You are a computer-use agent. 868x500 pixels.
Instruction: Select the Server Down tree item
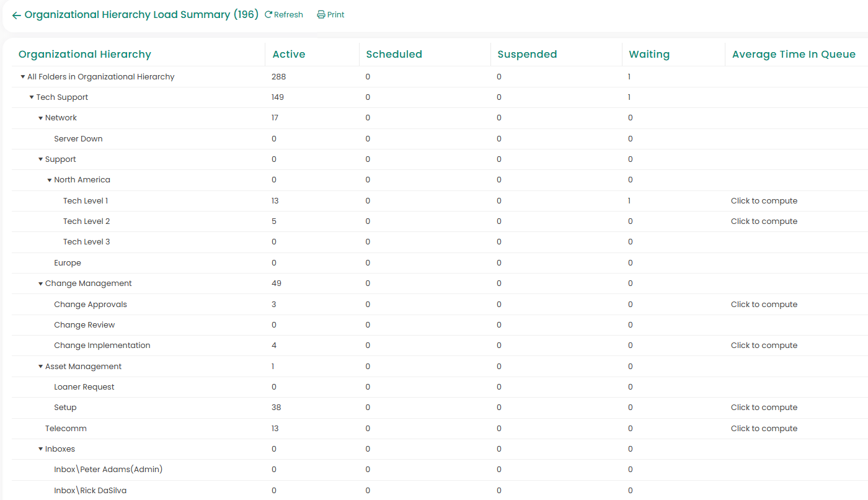[78, 139]
